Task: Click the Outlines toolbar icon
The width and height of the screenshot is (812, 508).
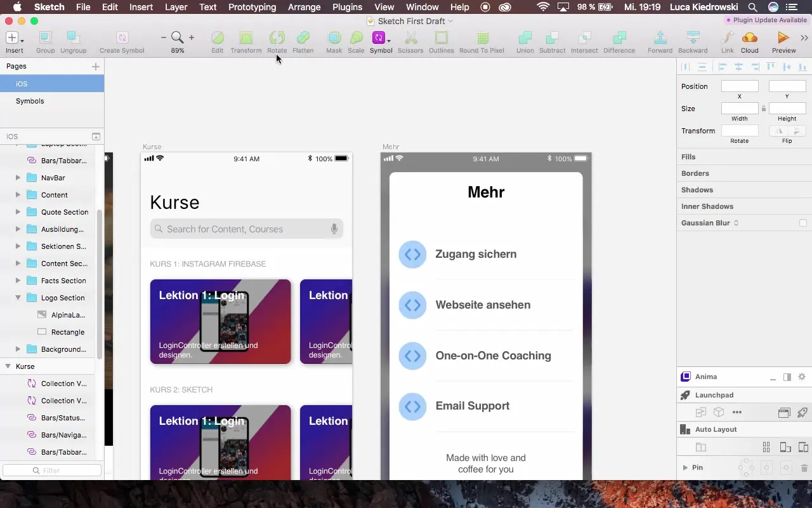Action: [x=442, y=38]
